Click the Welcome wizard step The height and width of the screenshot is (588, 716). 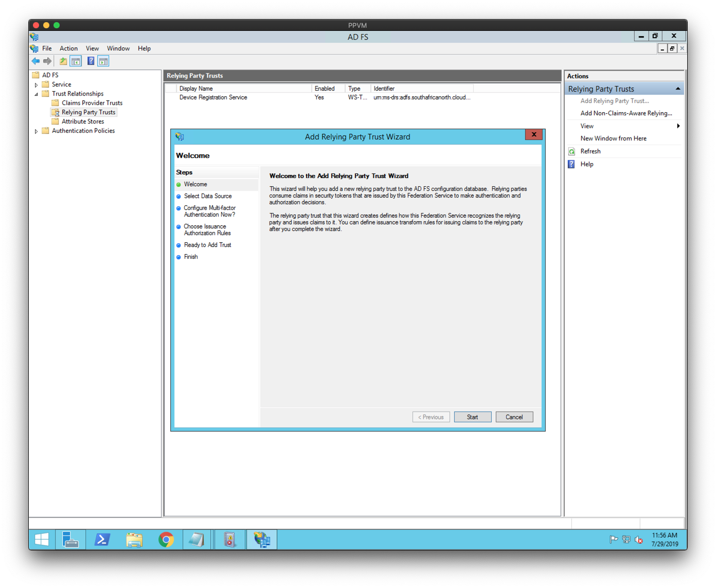coord(195,184)
